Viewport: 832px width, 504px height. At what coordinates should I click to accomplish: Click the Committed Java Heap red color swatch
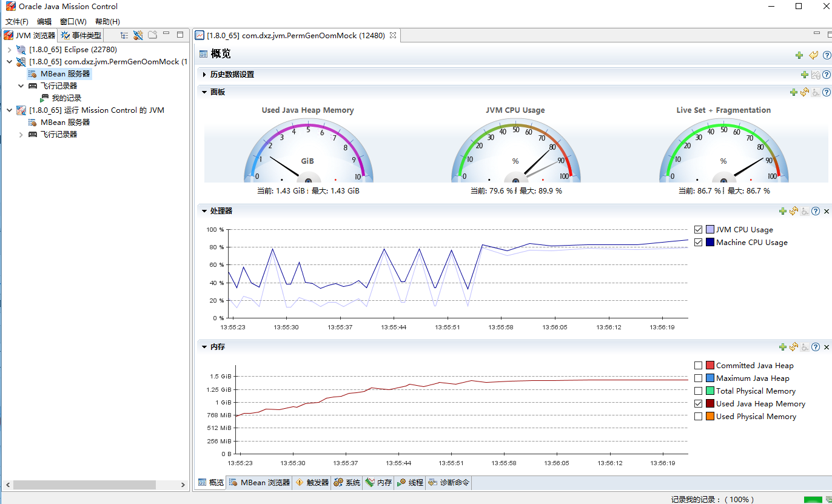tap(710, 366)
